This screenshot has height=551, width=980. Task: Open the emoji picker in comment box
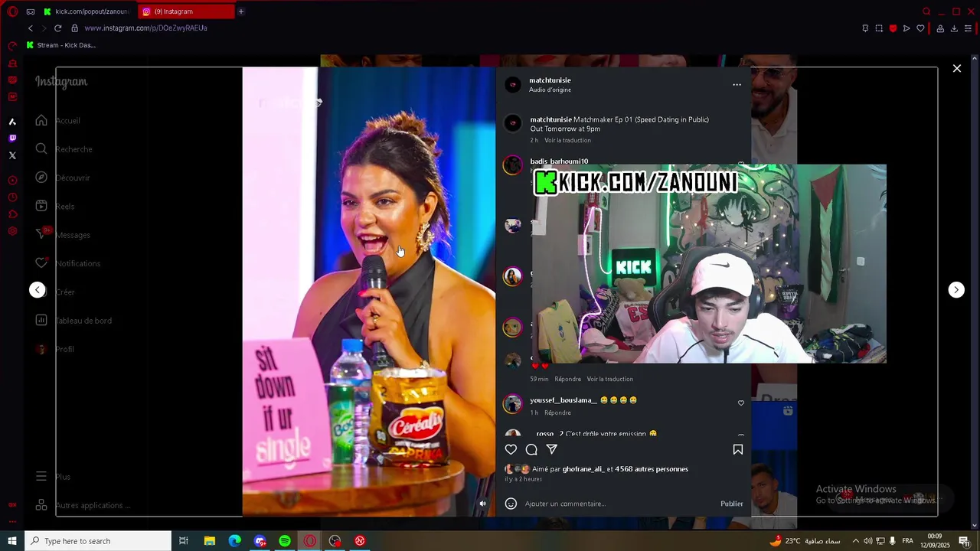511,504
